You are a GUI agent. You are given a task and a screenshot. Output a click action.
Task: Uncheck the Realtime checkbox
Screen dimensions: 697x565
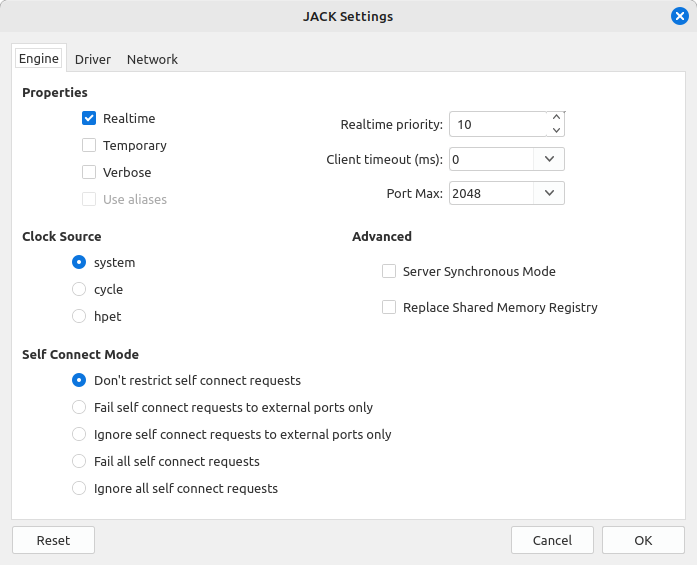[89, 118]
